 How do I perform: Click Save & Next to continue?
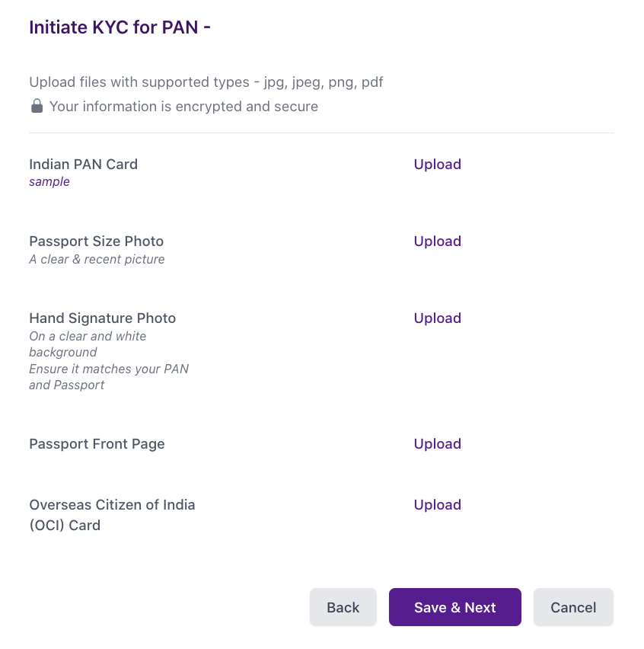pyautogui.click(x=454, y=607)
